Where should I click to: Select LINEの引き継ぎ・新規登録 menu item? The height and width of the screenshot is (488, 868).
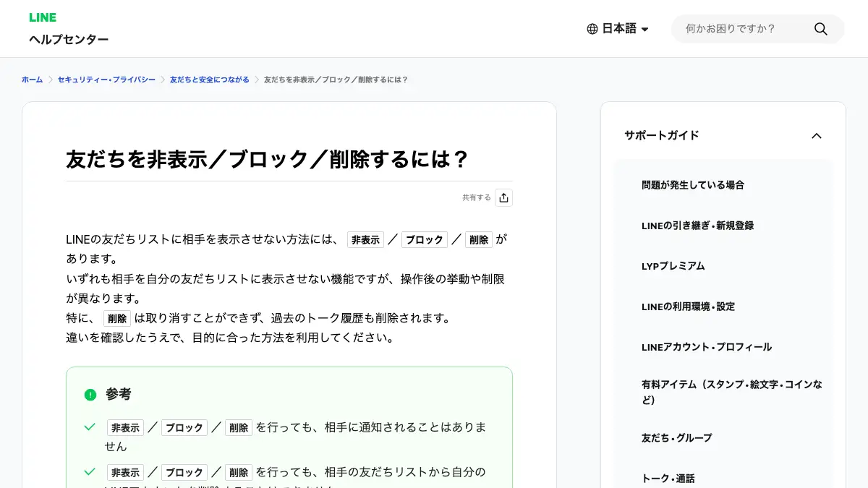point(698,226)
